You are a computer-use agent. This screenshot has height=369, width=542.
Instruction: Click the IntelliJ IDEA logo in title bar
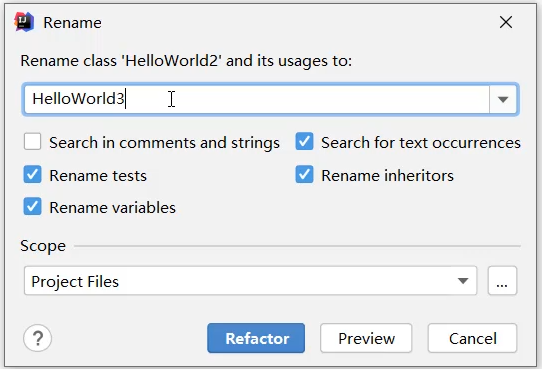pos(24,22)
